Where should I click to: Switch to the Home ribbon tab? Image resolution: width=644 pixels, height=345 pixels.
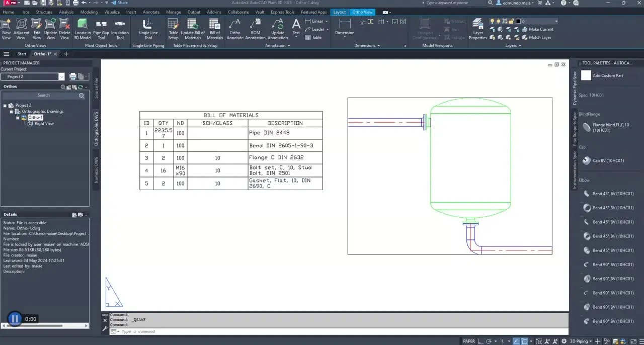pyautogui.click(x=8, y=12)
